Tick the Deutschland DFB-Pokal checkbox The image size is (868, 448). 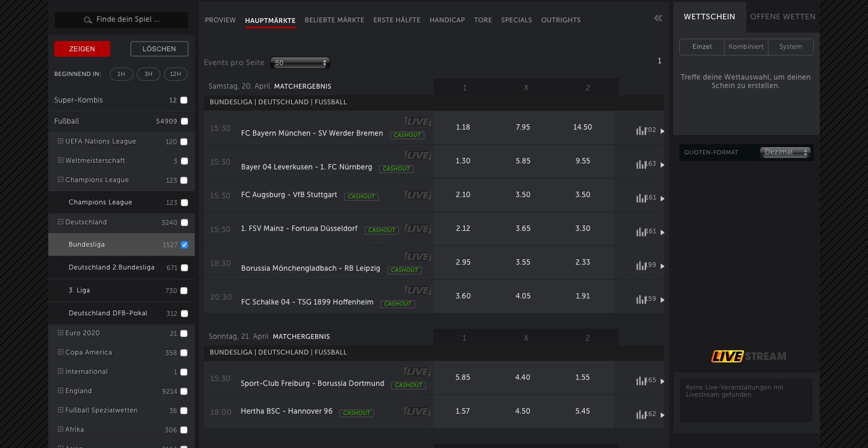pos(184,314)
